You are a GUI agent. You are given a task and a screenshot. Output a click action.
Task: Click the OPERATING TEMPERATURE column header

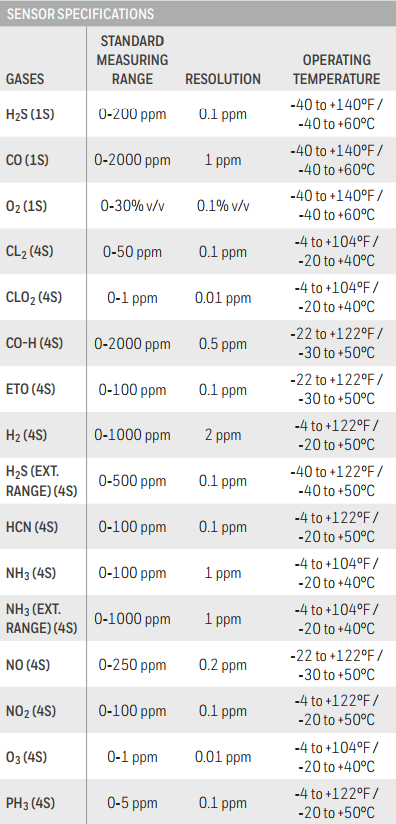(x=337, y=69)
